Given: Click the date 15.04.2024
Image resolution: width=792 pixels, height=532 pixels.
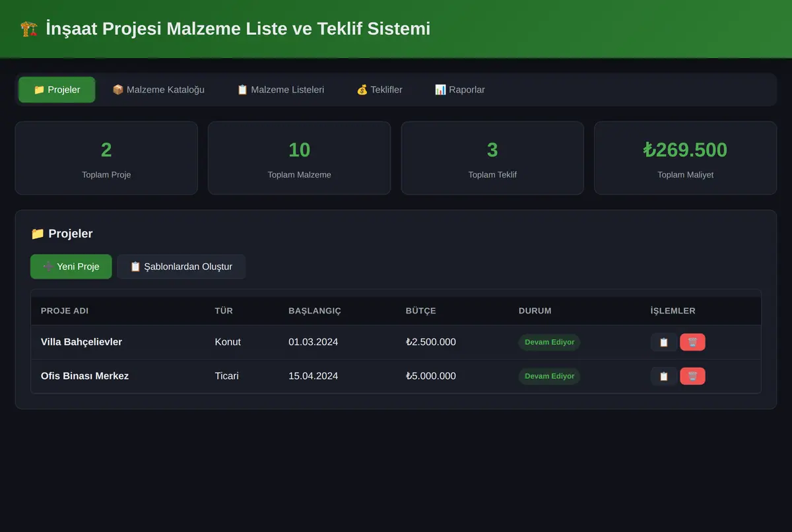Looking at the screenshot, I should (313, 376).
